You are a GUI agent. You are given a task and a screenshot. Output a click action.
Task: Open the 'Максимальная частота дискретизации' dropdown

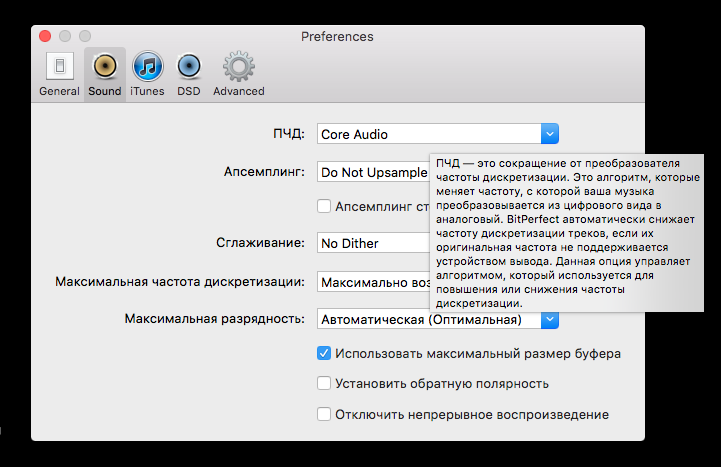point(372,282)
